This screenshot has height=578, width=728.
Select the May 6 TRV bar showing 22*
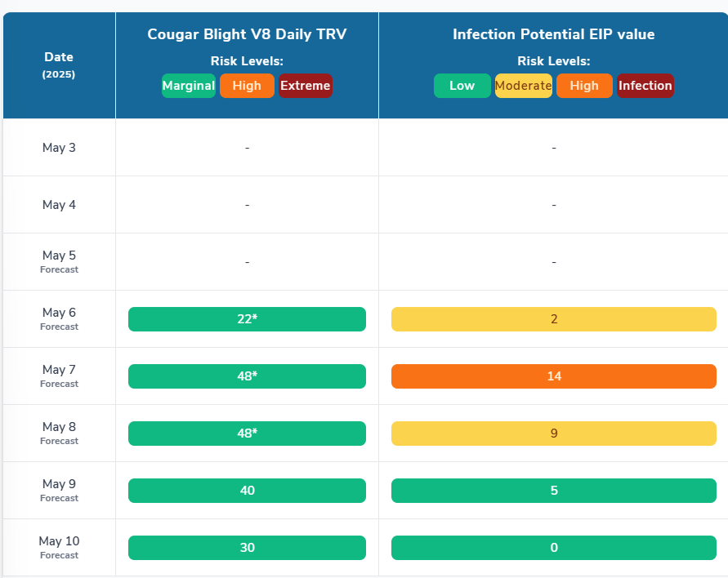click(247, 319)
